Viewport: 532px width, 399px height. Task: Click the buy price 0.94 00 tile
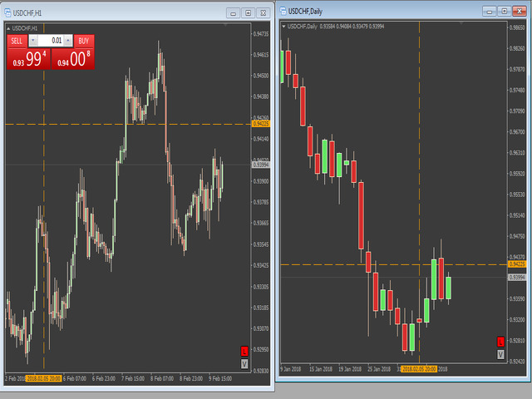click(73, 59)
